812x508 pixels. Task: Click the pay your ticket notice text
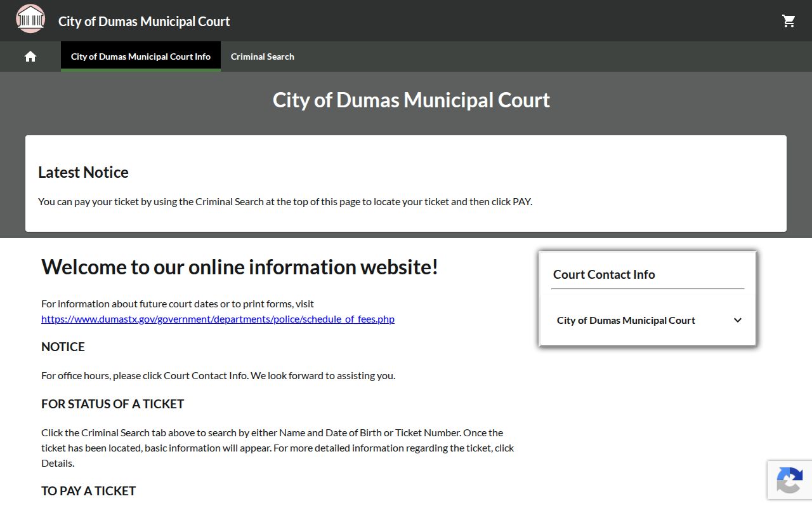(285, 201)
